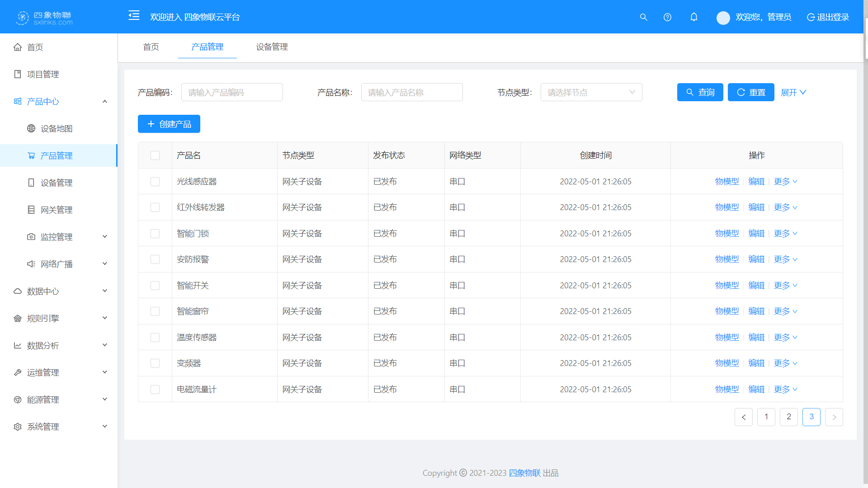This screenshot has height=488, width=868.
Task: Toggle checkbox for 智能门锁 row
Action: tap(155, 233)
